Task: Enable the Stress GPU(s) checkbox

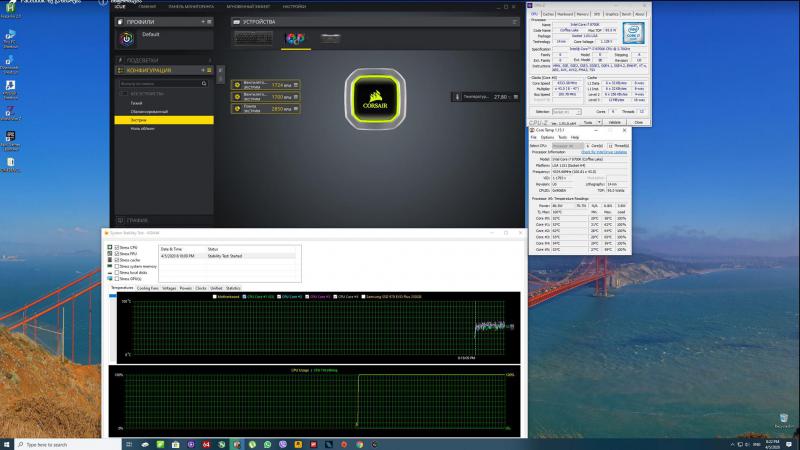Action: coord(115,279)
